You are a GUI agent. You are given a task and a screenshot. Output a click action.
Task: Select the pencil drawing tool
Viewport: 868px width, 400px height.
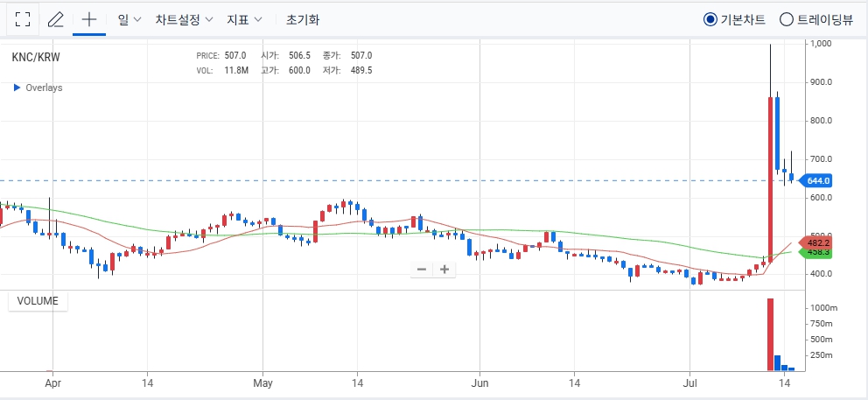pyautogui.click(x=55, y=19)
